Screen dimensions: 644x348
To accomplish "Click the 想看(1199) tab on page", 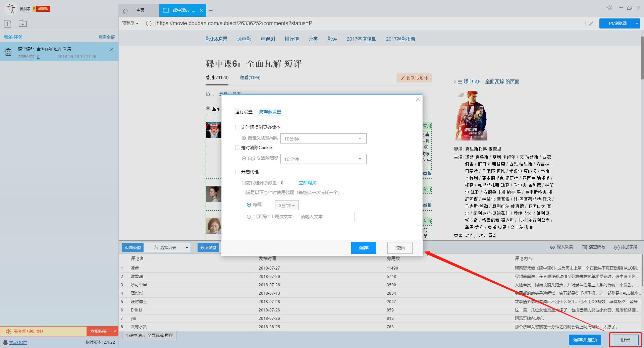I will 250,77.
